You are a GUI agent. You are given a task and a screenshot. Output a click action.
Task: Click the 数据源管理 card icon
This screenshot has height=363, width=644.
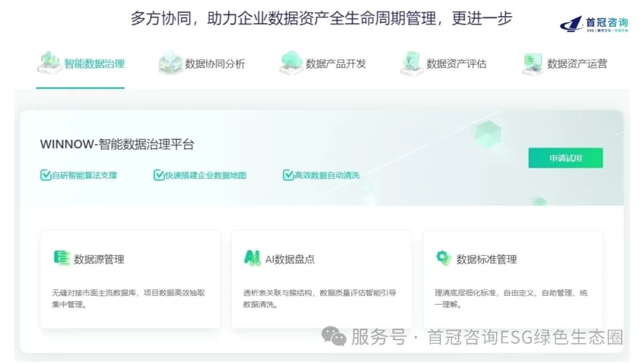[x=61, y=258]
